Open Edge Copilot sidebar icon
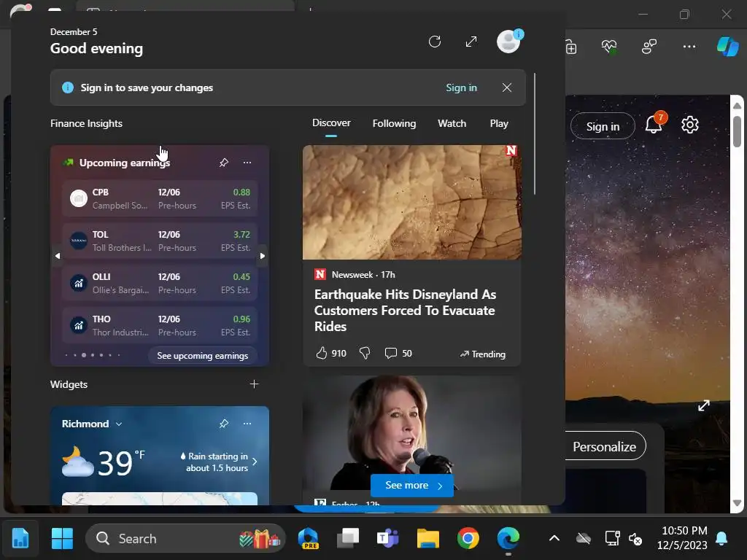 click(x=727, y=47)
